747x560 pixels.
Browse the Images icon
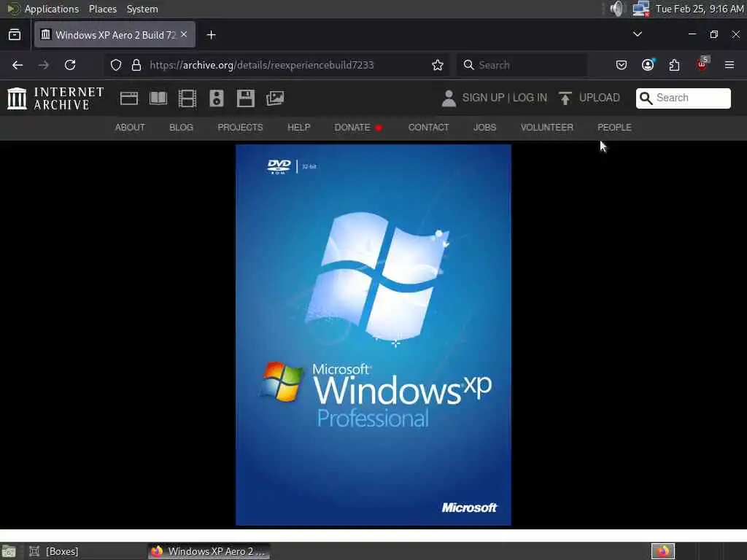point(275,98)
